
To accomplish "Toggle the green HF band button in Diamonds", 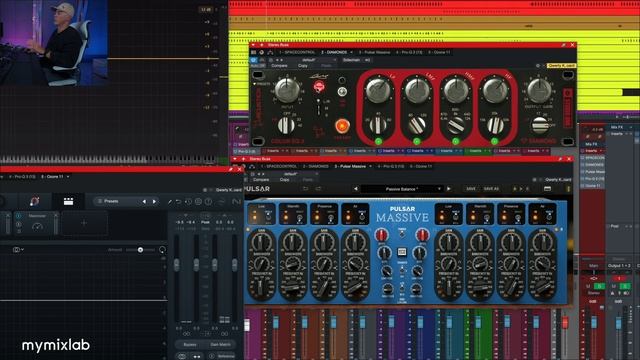I will point(494,141).
